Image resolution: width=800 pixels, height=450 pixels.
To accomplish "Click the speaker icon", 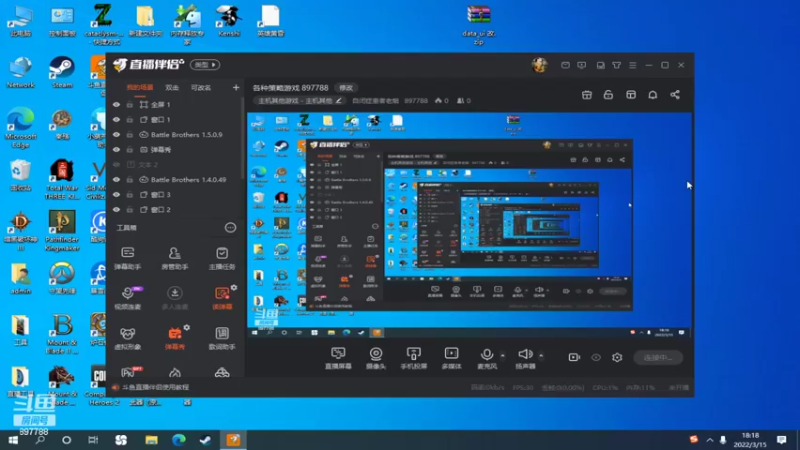I will [x=525, y=354].
